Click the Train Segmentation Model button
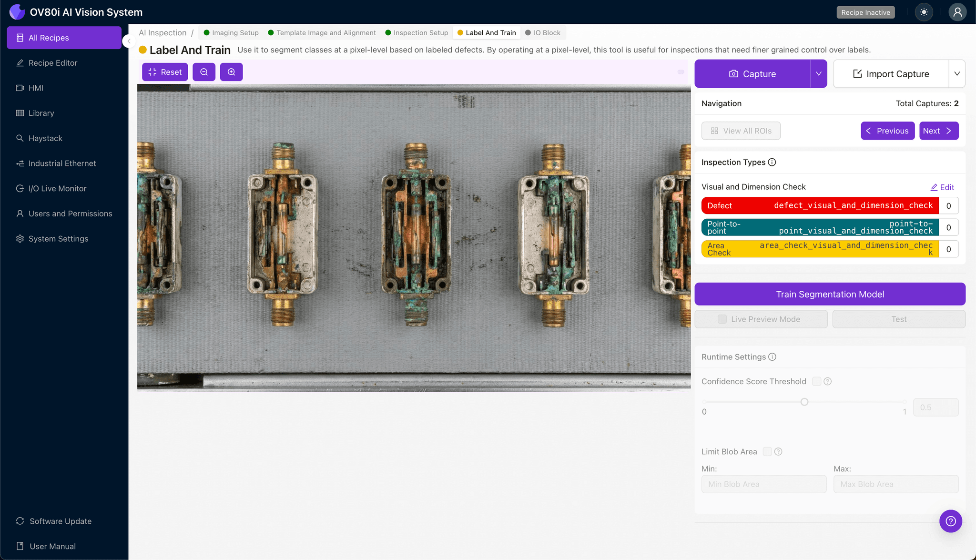Image resolution: width=976 pixels, height=560 pixels. [830, 294]
